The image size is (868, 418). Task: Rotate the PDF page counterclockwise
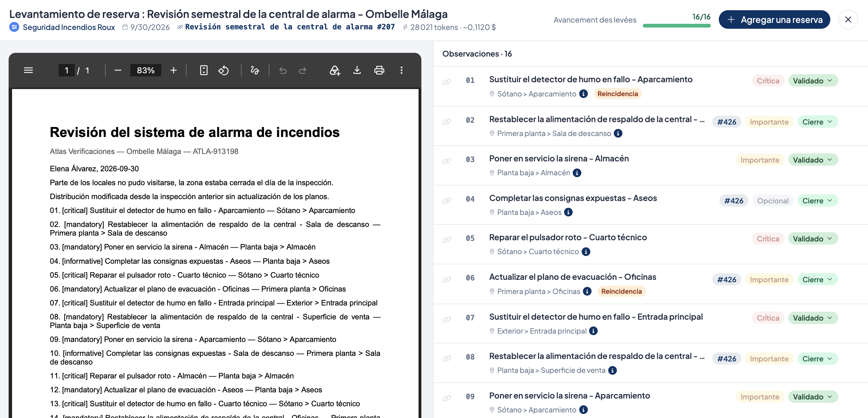coord(223,70)
